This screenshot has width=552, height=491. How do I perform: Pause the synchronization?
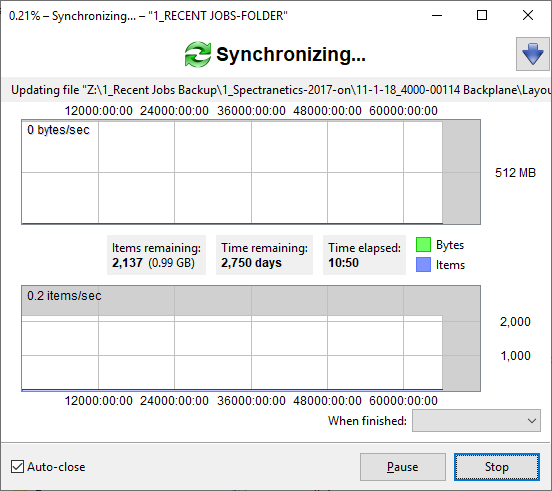tap(403, 467)
